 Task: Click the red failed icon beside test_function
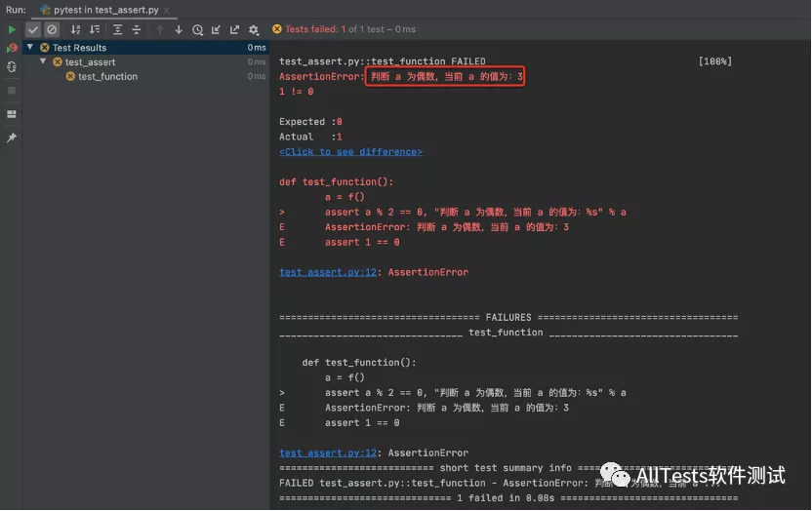[70, 76]
